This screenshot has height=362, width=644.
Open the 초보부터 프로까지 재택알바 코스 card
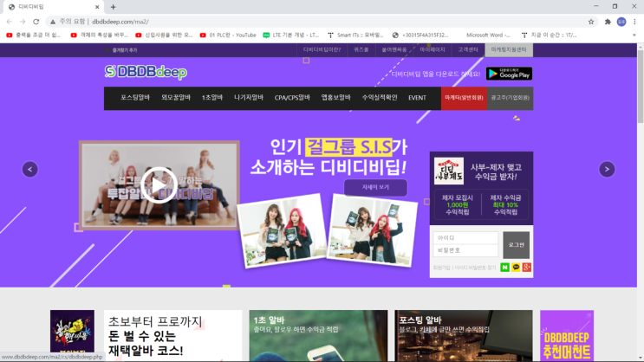172,336
